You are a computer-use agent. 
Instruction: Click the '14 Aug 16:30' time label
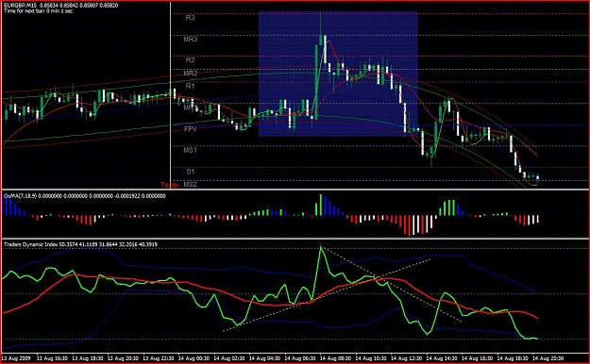(x=477, y=358)
